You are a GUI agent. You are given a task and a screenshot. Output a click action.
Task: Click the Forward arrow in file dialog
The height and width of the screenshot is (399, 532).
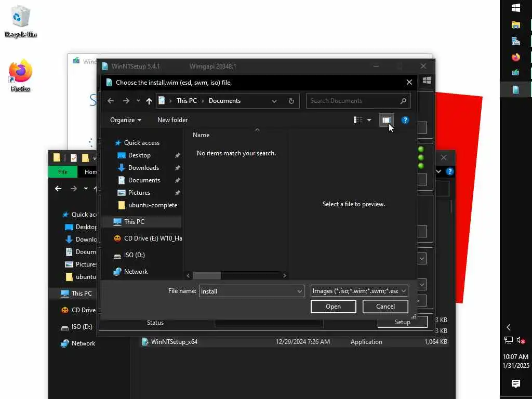(126, 101)
